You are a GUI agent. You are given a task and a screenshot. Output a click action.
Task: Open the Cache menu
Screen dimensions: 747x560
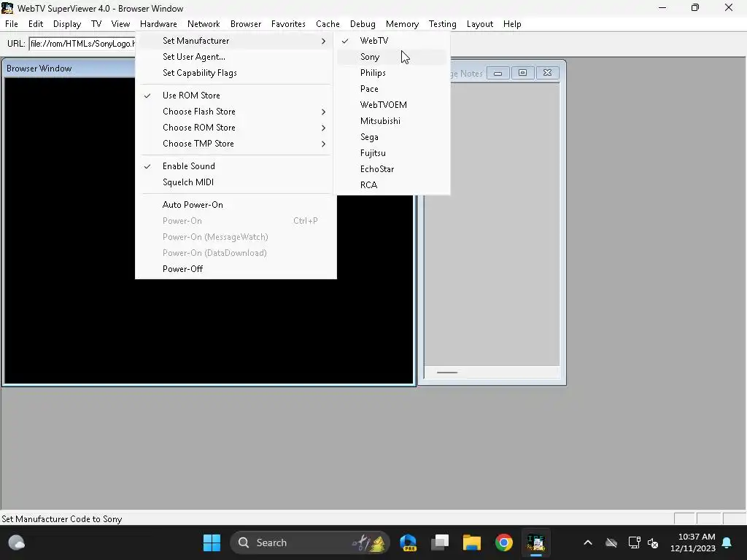pos(328,24)
